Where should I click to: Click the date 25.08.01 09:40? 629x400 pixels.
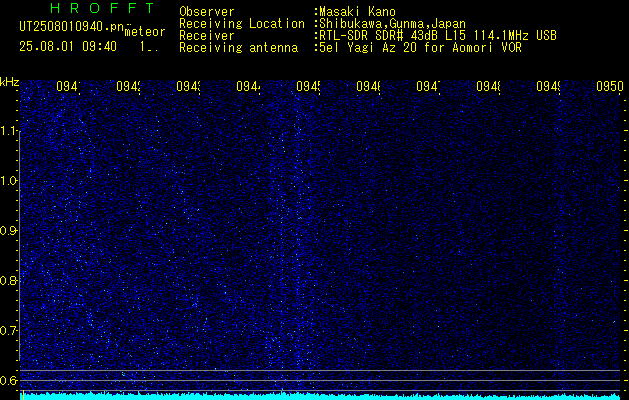[68, 47]
